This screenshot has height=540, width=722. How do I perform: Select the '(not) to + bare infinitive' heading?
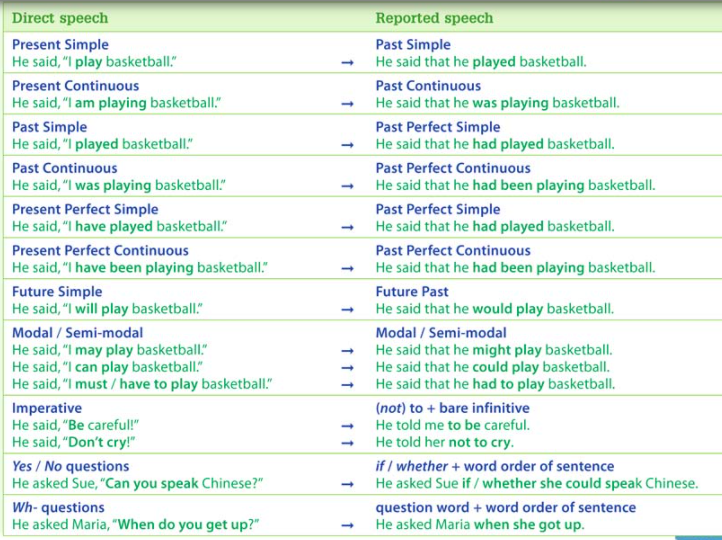(453, 408)
